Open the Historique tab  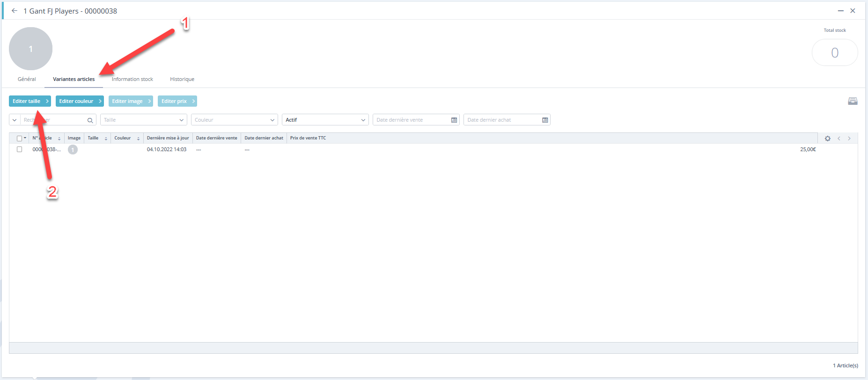[182, 79]
